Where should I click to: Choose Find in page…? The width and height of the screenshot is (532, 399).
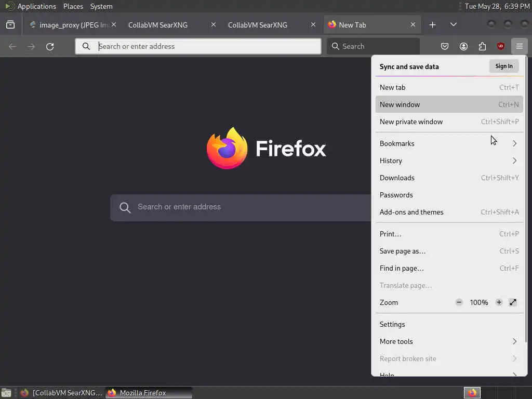[449, 268]
